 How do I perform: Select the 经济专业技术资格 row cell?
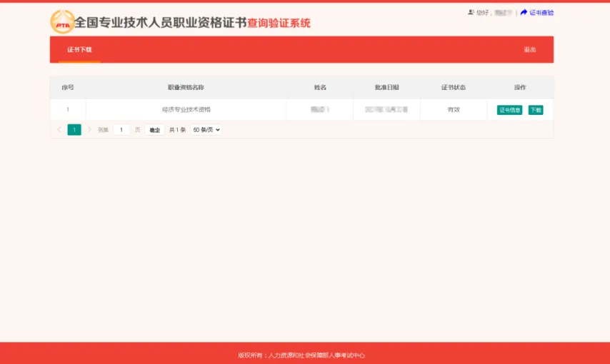click(186, 109)
